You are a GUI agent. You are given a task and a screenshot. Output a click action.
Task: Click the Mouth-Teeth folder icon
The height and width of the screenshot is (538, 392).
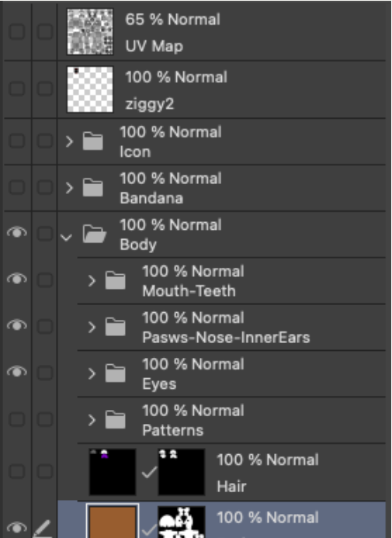point(115,280)
